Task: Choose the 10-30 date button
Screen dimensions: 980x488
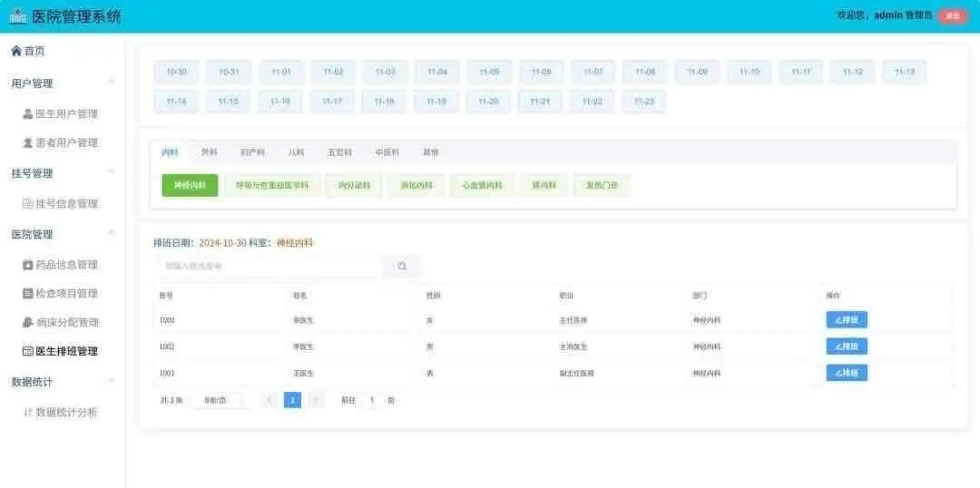Action: 176,73
